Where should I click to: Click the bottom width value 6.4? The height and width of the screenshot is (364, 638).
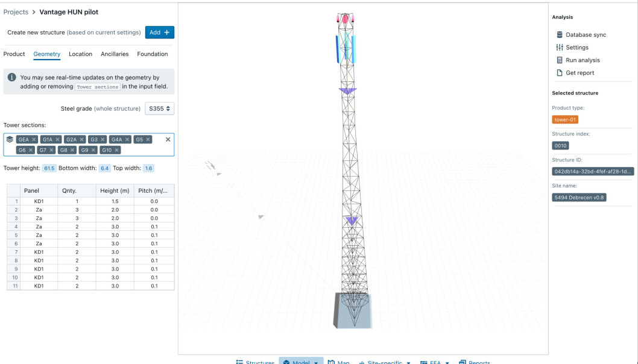tap(104, 168)
